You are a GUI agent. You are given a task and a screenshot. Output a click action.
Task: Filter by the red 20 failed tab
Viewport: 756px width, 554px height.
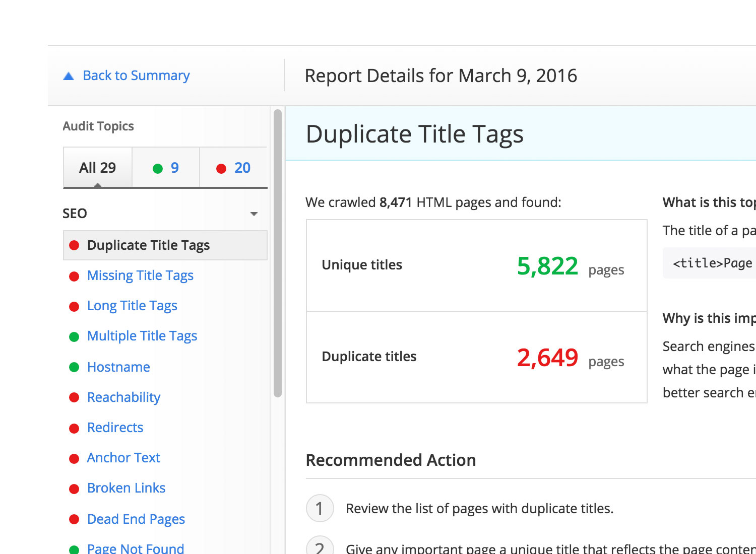tap(233, 168)
